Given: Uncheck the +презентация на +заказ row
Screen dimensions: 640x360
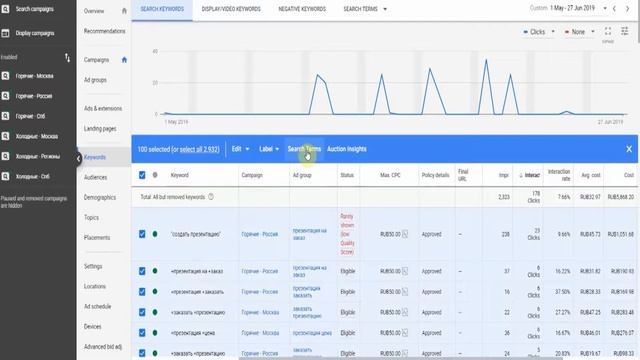Looking at the screenshot, I should click(142, 271).
